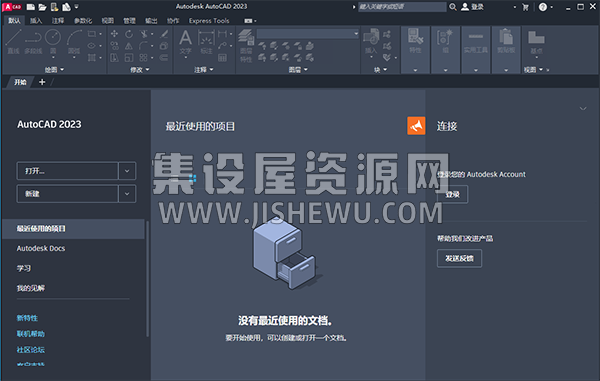Select the Rotate tool icon
This screenshot has height=381, width=600.
(x=129, y=34)
